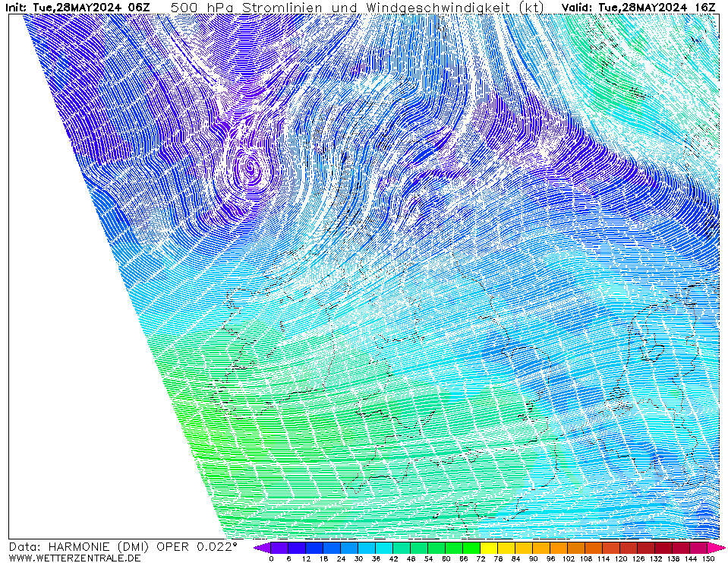Screen dimensions: 728x563
Task: Click the 138–144 kt crimson legend swatch
Action: coord(681,548)
